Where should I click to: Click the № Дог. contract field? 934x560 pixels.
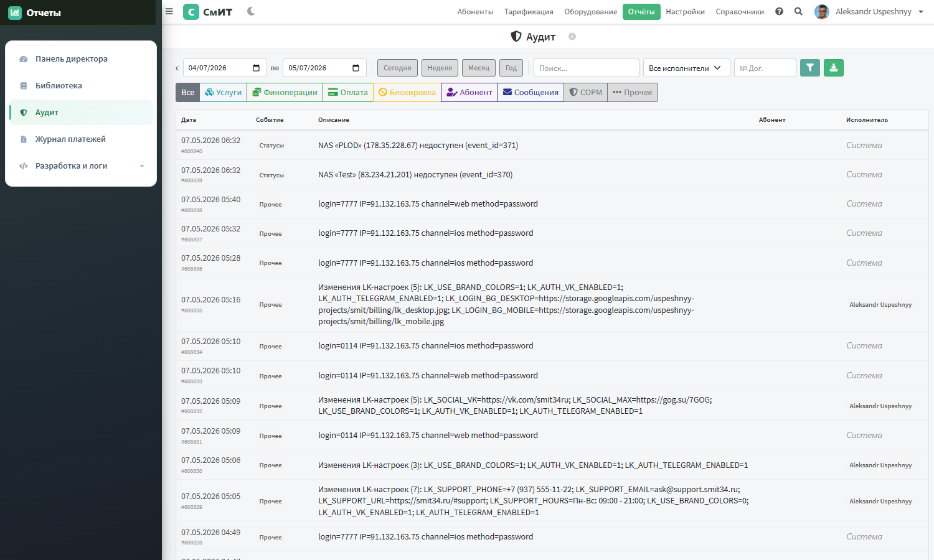[x=765, y=68]
